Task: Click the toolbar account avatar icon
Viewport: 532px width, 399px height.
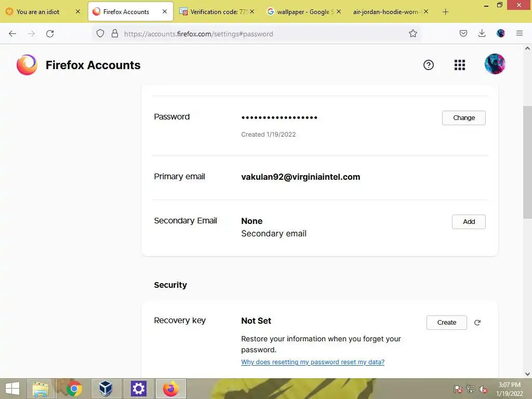Action: click(500, 33)
